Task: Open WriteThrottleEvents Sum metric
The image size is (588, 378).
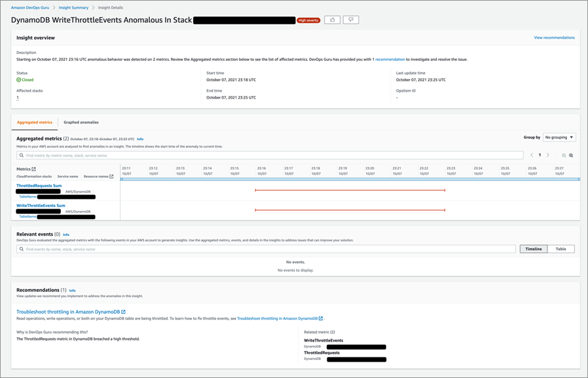Action: [41, 205]
